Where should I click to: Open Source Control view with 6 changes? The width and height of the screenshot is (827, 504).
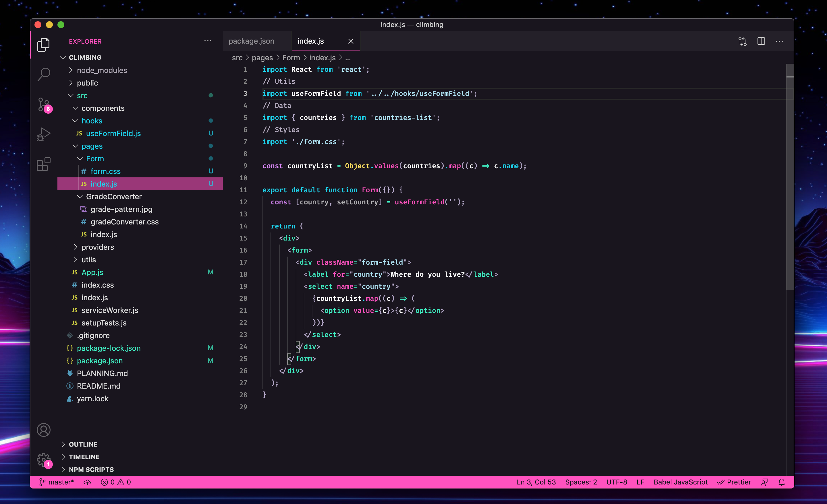[44, 105]
